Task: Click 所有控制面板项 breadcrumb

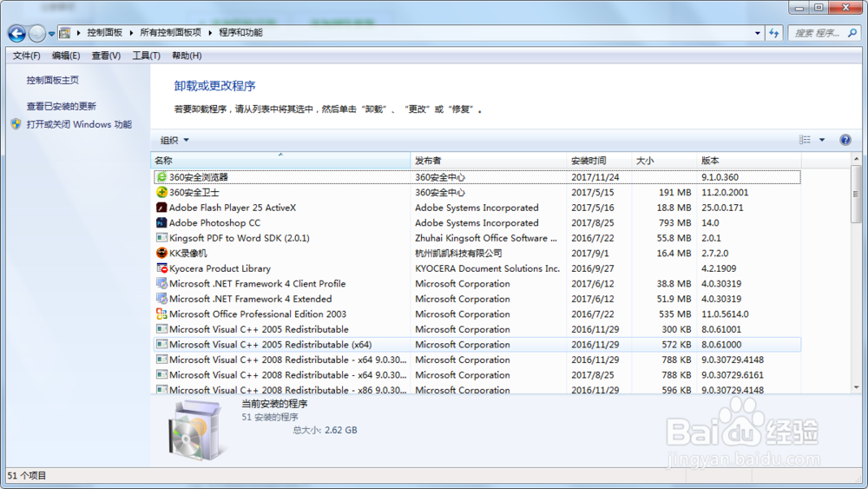Action: click(170, 33)
